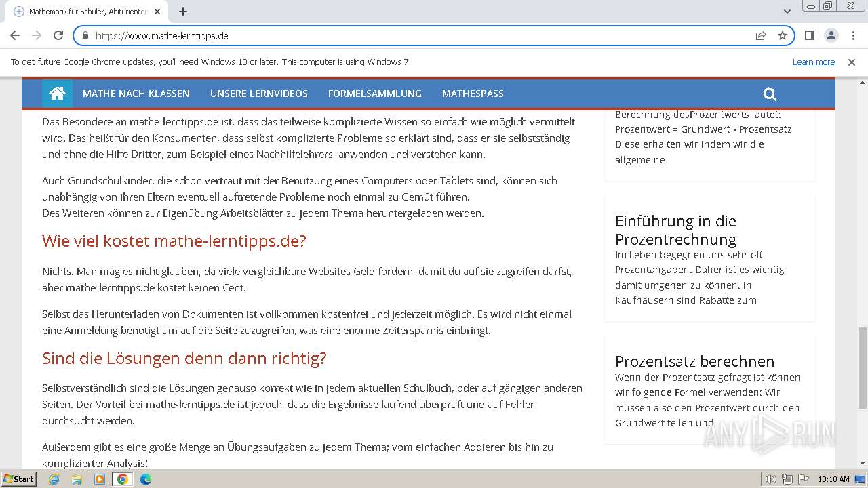The height and width of the screenshot is (488, 868).
Task: Open Prozentsatz berechnen article
Action: 694,361
